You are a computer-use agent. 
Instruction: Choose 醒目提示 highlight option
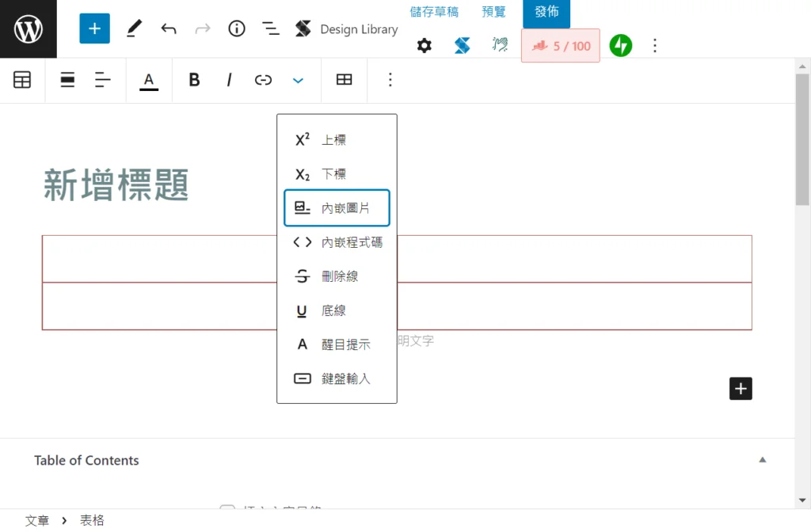pyautogui.click(x=337, y=344)
